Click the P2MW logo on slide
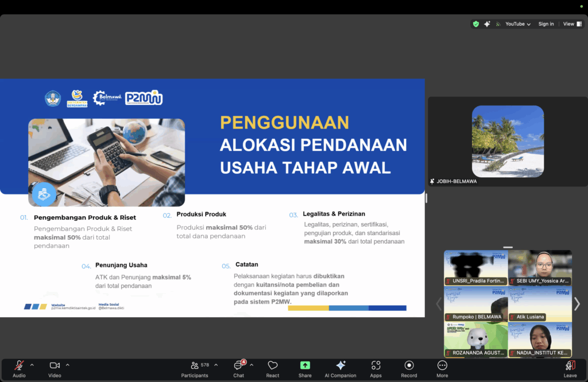The height and width of the screenshot is (382, 588). pos(144,98)
